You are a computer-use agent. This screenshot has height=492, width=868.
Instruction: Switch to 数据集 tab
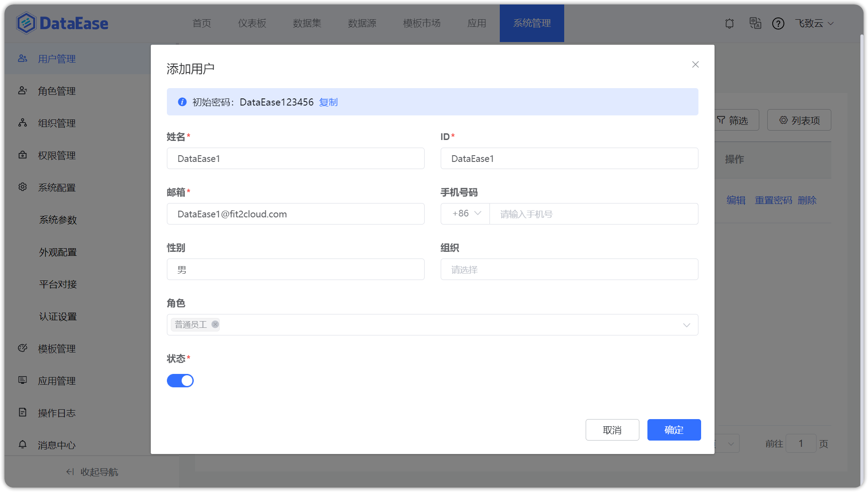[307, 23]
